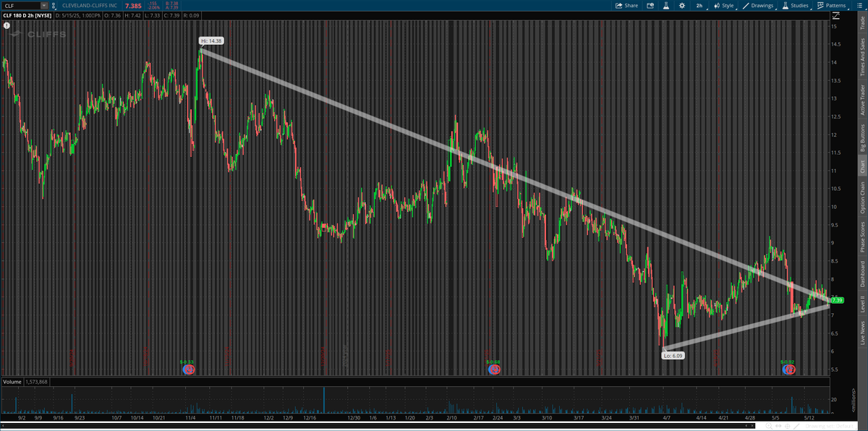Click the calendar events icon next to Share
The width and height of the screenshot is (868, 431).
[650, 6]
